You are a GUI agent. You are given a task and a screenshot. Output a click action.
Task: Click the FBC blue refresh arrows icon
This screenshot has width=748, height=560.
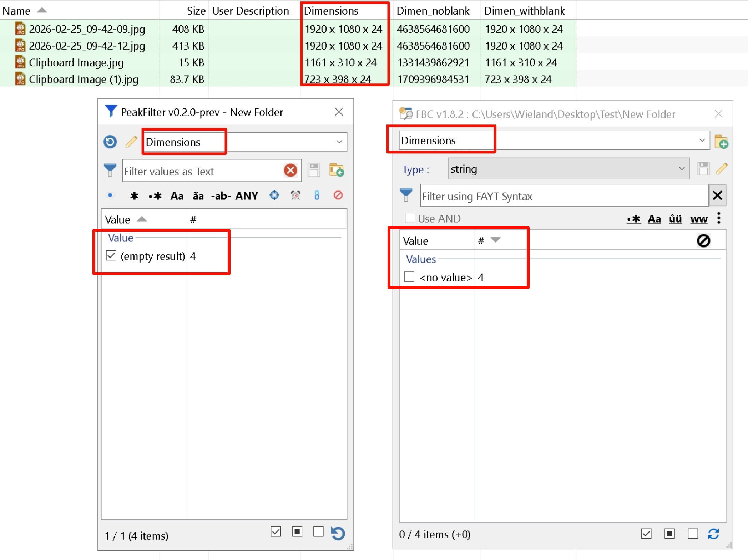click(x=713, y=534)
